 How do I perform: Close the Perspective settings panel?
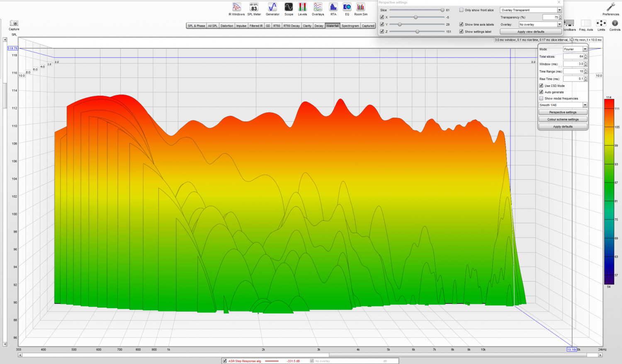click(559, 2)
